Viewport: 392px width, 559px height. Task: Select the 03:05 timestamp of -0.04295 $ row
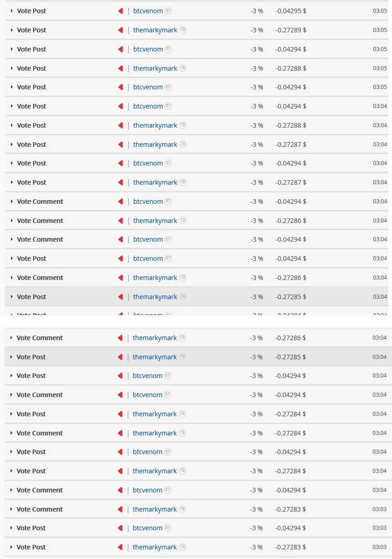[380, 11]
